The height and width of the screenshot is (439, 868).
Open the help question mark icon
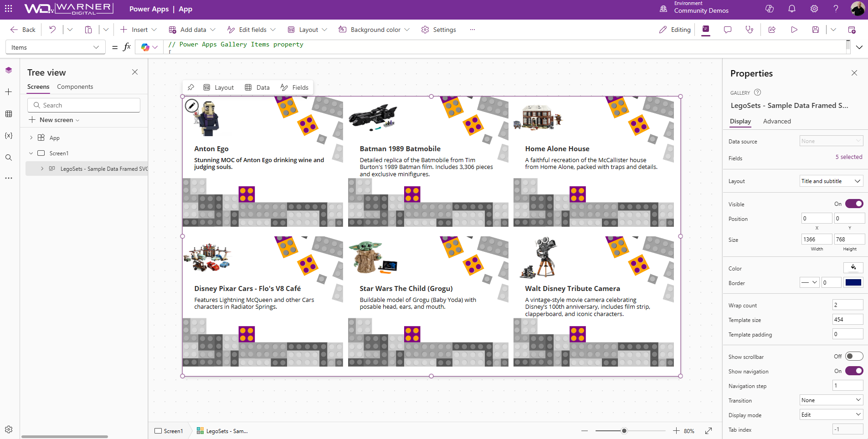click(x=836, y=9)
